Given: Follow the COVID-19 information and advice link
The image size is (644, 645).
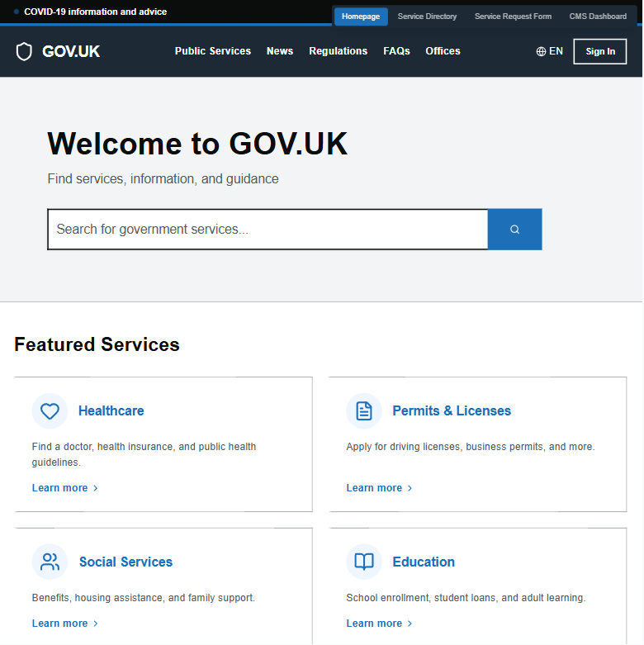Looking at the screenshot, I should click(95, 12).
